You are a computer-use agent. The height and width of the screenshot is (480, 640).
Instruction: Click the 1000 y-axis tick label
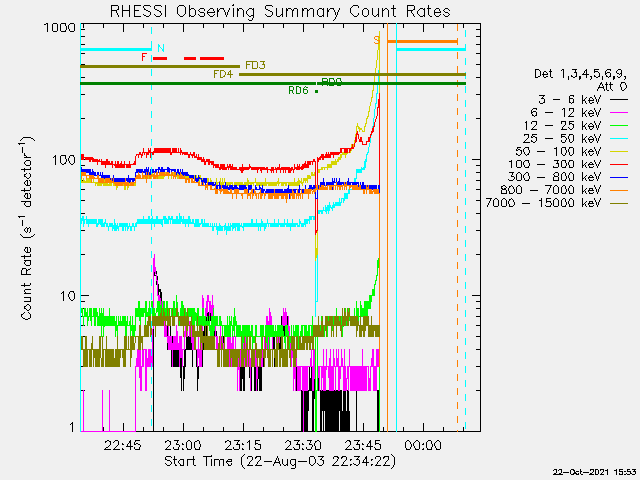[60, 28]
